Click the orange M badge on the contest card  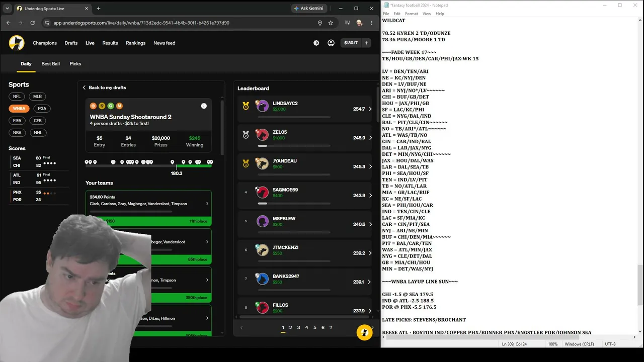(x=119, y=106)
